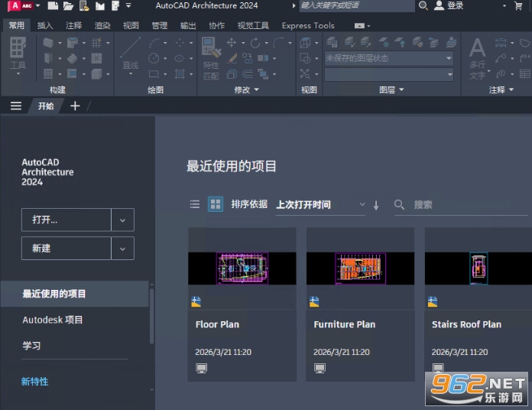Image resolution: width=532 pixels, height=410 pixels.
Task: Type in the keyword search field in title bar
Action: click(x=357, y=5)
